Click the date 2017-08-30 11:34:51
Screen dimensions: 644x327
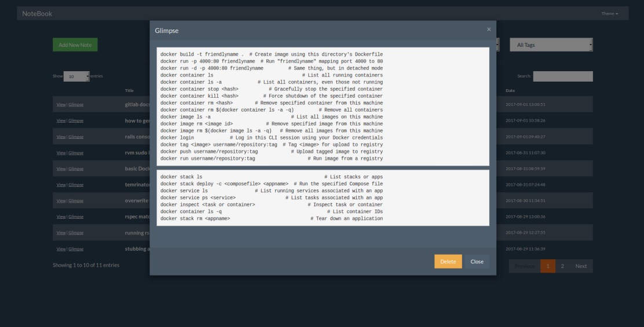525,201
